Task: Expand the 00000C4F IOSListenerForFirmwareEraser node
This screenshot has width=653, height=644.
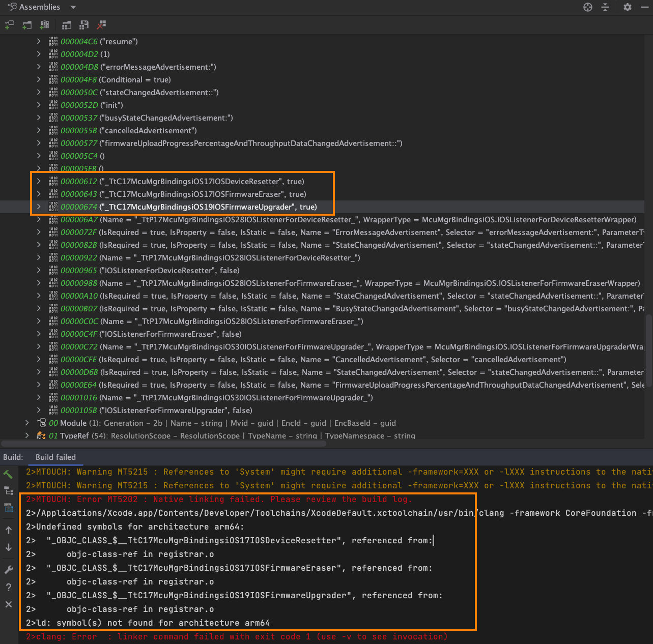Action: click(39, 334)
